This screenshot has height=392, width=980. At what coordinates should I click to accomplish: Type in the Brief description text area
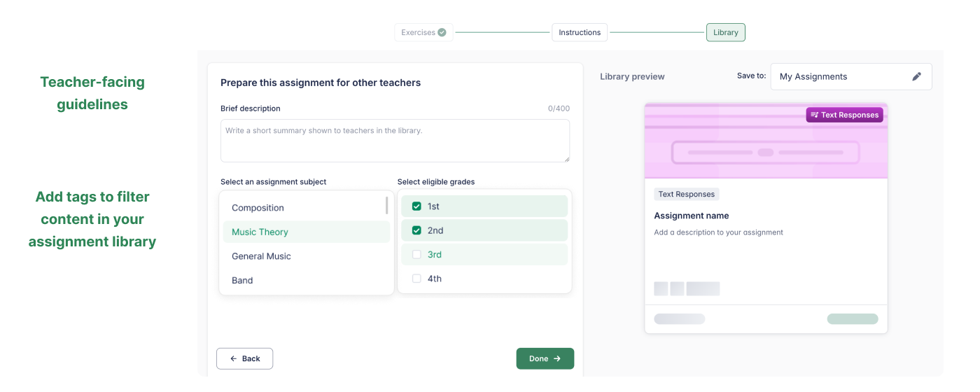pos(395,141)
